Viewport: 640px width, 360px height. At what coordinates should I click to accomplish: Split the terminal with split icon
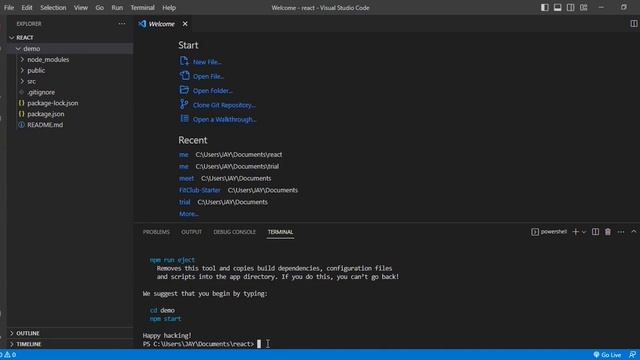596,232
